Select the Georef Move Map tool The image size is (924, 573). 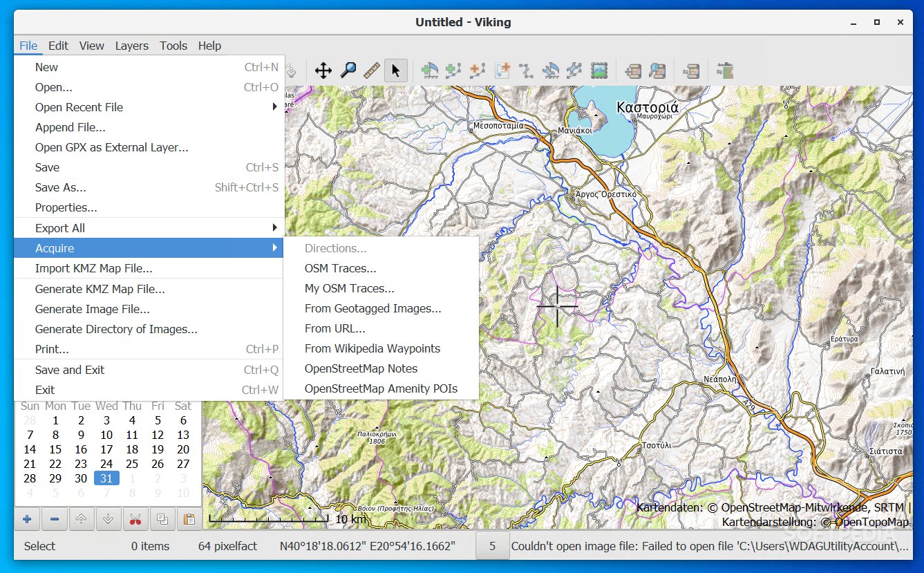632,70
